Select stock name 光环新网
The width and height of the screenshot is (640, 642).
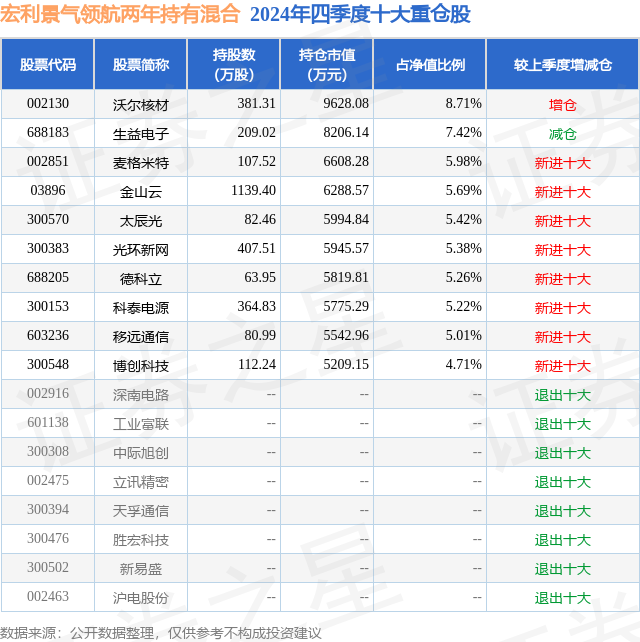(x=141, y=251)
